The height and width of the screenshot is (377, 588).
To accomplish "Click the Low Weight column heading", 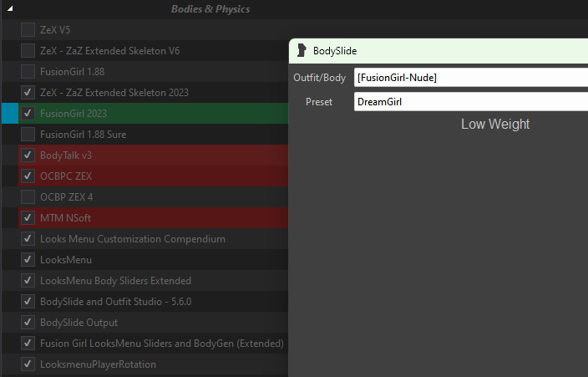I will pos(495,124).
